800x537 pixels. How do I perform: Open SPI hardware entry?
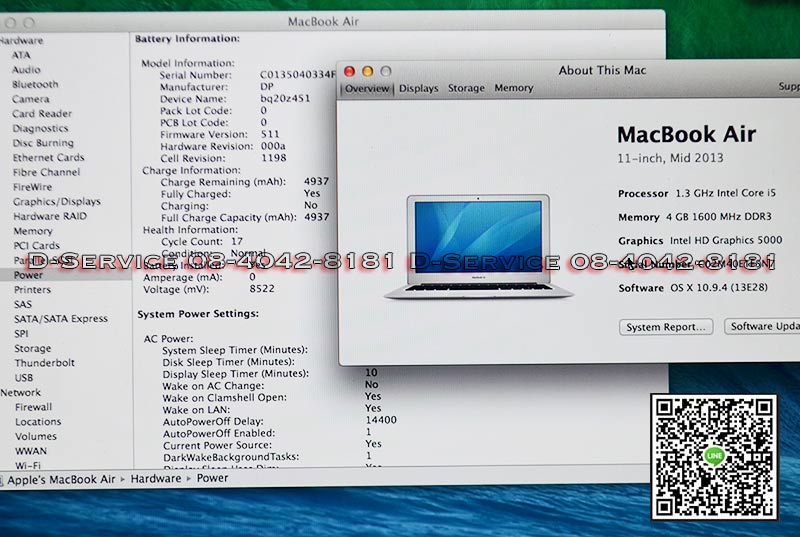tap(21, 334)
